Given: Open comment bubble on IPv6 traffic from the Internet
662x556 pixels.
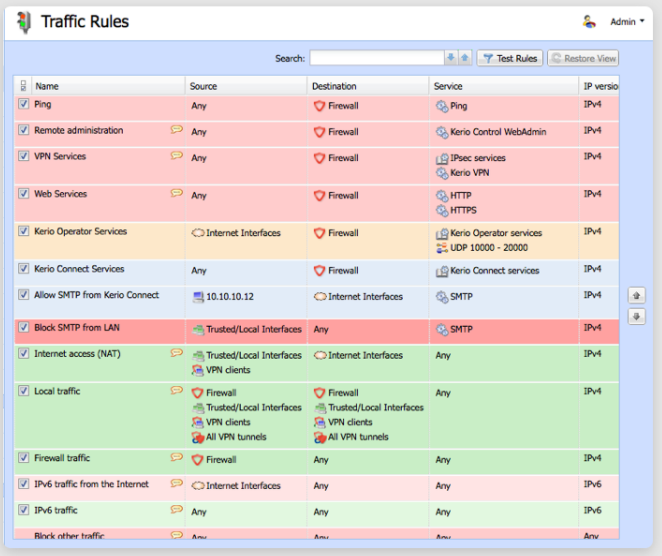Looking at the screenshot, I should 176,483.
